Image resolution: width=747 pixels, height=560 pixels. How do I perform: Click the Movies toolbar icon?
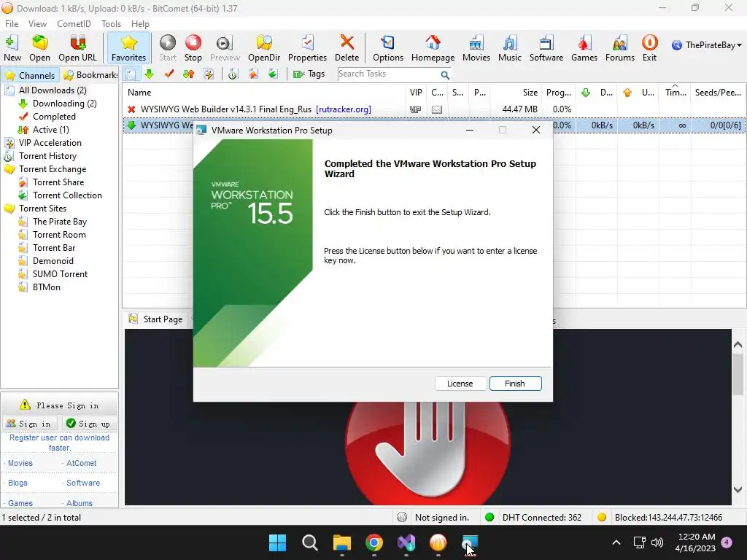[x=476, y=48]
